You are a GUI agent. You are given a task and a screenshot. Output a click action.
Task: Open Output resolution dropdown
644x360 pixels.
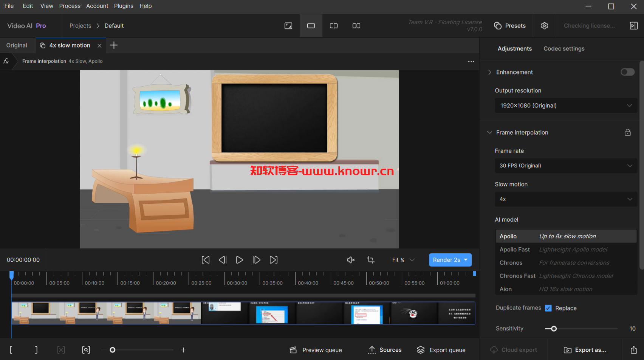(x=566, y=106)
